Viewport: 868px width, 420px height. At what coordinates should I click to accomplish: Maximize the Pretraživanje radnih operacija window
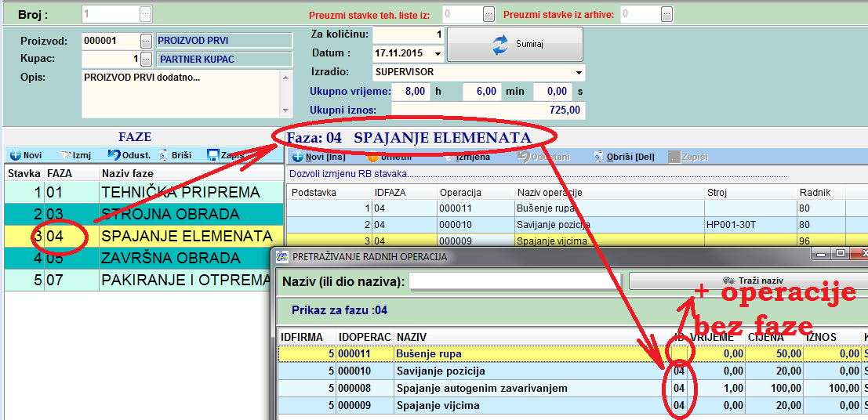[x=841, y=253]
